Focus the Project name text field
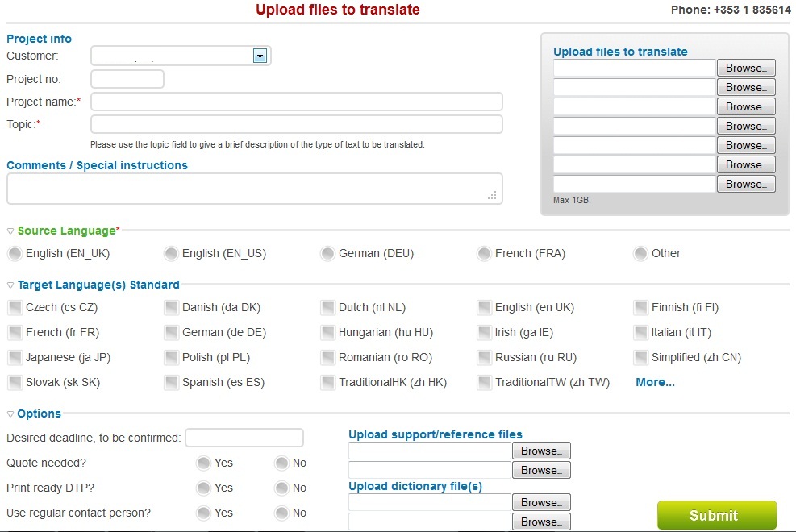The height and width of the screenshot is (532, 796). 297,102
